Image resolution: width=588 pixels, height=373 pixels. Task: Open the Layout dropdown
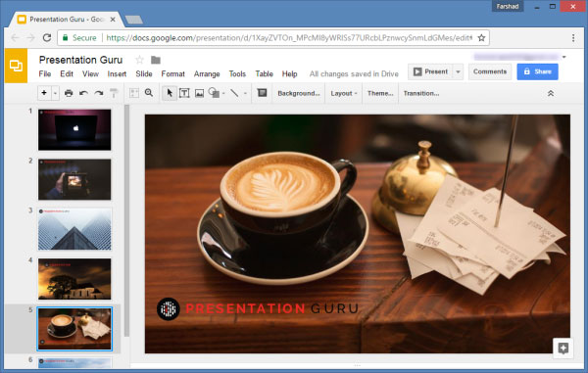coord(344,93)
